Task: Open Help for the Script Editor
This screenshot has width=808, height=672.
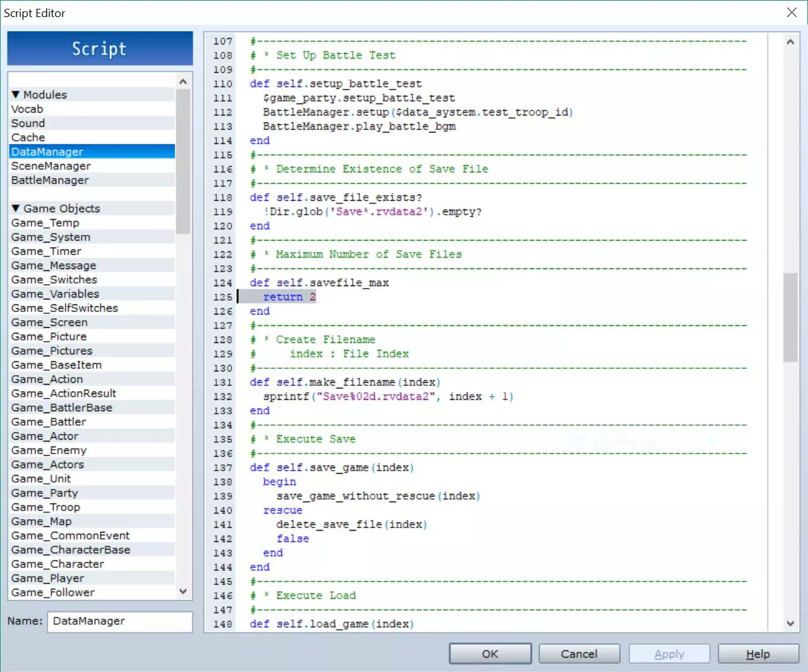Action: tap(757, 654)
